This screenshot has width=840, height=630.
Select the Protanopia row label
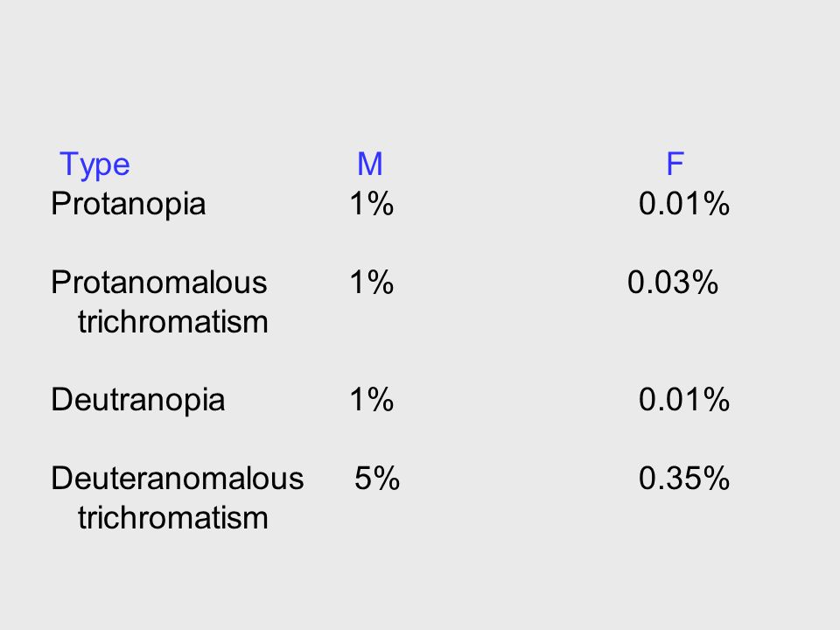[x=129, y=205]
